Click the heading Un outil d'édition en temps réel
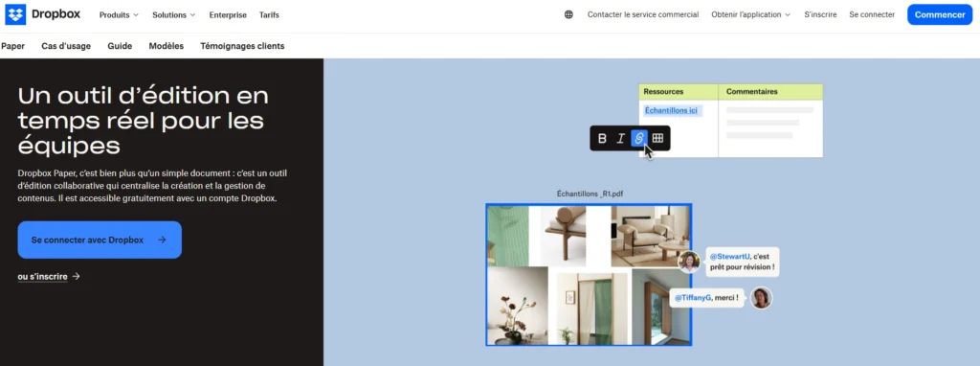Viewport: 980px width, 366px height. [144, 121]
